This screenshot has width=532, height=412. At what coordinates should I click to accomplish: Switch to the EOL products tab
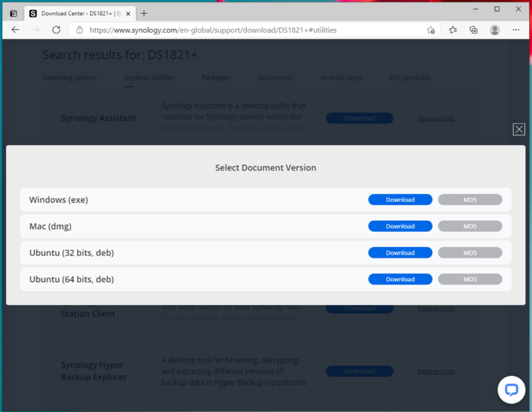click(410, 78)
